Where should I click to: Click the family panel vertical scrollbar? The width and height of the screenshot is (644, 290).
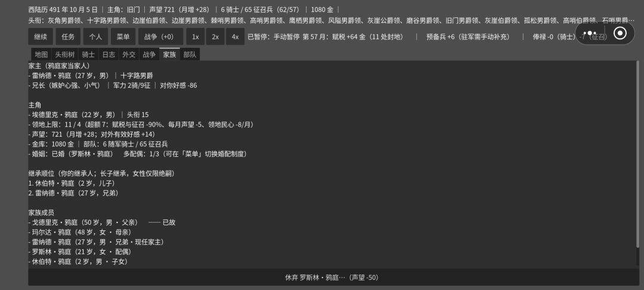pyautogui.click(x=637, y=154)
